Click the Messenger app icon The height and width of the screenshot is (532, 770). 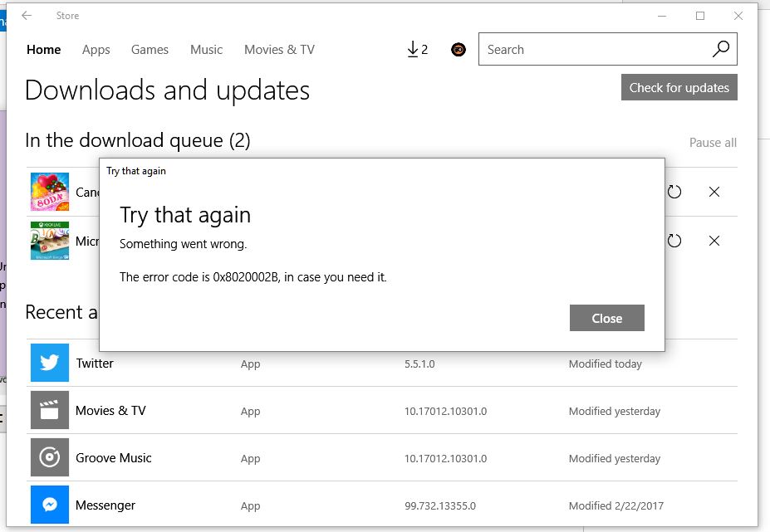point(50,505)
